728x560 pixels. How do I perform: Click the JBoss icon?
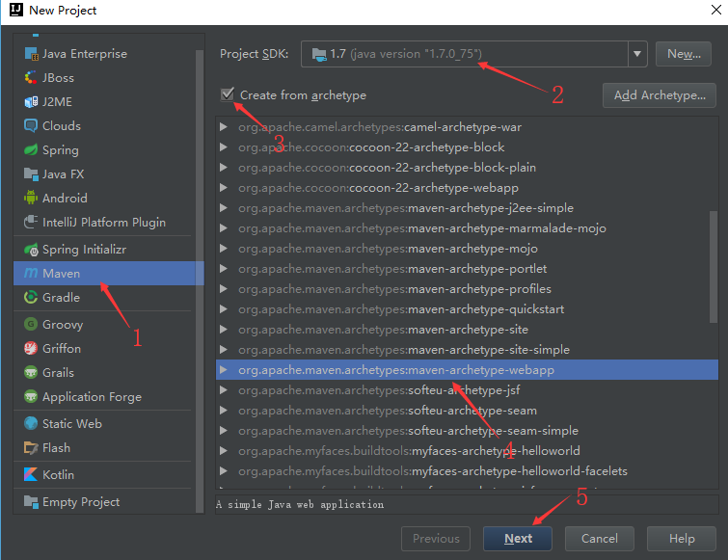(x=31, y=77)
